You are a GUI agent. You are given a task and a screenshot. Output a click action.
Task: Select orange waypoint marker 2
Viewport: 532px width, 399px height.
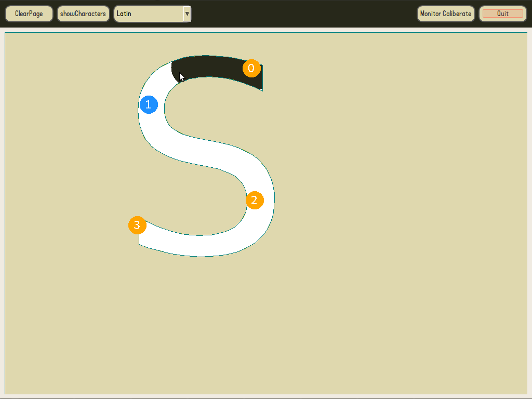pyautogui.click(x=255, y=200)
